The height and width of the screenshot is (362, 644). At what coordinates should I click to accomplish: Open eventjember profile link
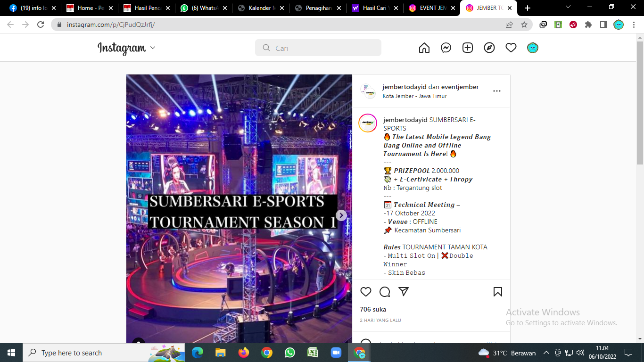(x=460, y=87)
